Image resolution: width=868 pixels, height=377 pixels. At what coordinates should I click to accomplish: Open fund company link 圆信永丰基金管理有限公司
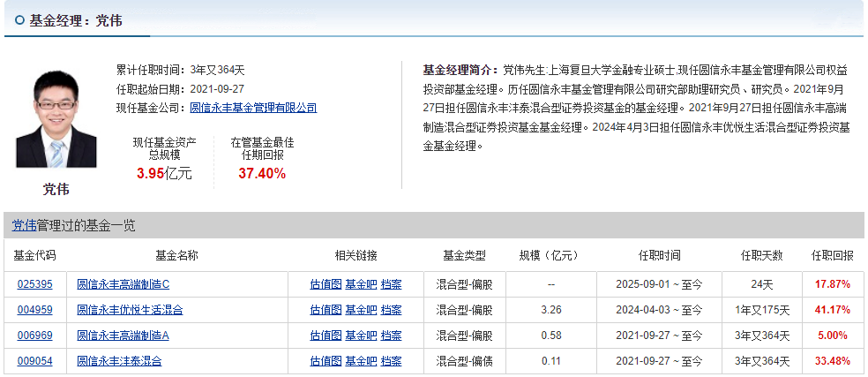[253, 108]
